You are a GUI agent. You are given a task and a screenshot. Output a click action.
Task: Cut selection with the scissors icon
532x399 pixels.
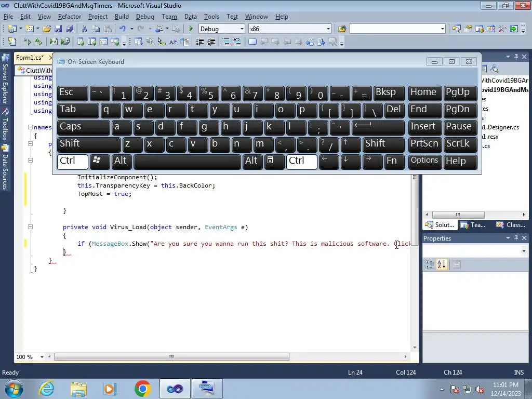pos(85,29)
